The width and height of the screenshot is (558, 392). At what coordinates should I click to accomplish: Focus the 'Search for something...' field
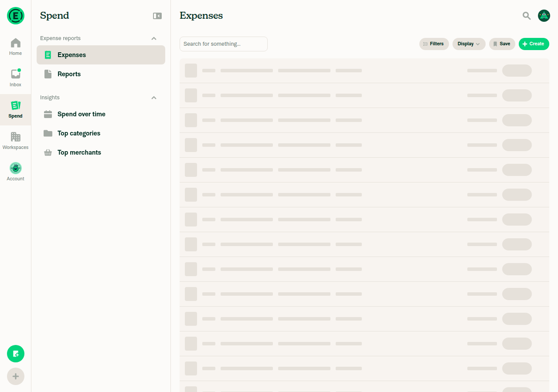(x=224, y=44)
